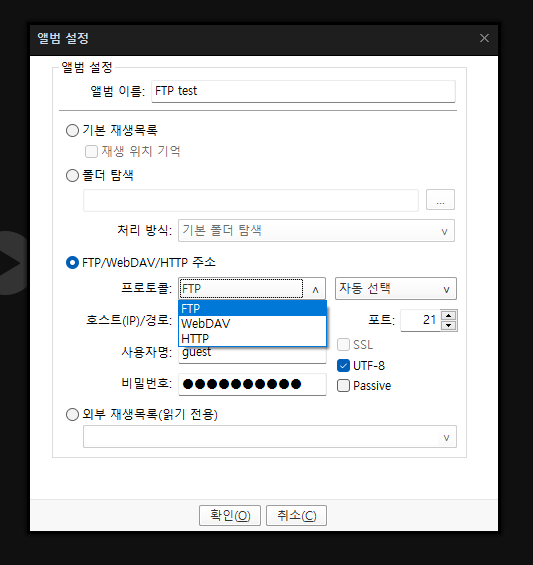This screenshot has height=565, width=533.
Task: Open the external playlist dropdown
Action: 270,437
